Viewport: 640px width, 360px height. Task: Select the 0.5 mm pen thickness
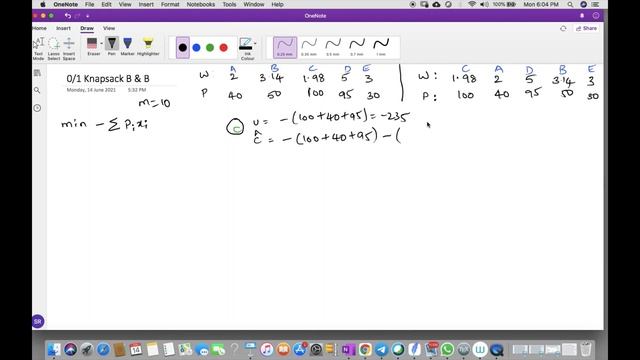coord(333,47)
